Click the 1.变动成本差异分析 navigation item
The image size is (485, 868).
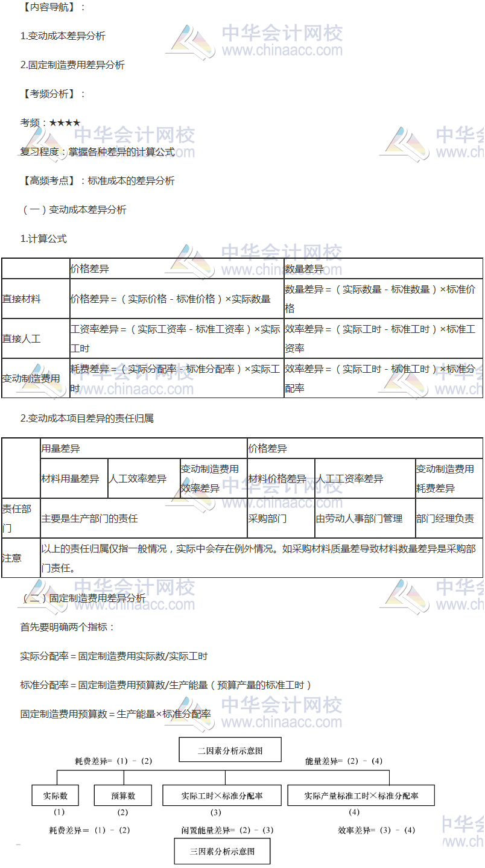coord(63,36)
